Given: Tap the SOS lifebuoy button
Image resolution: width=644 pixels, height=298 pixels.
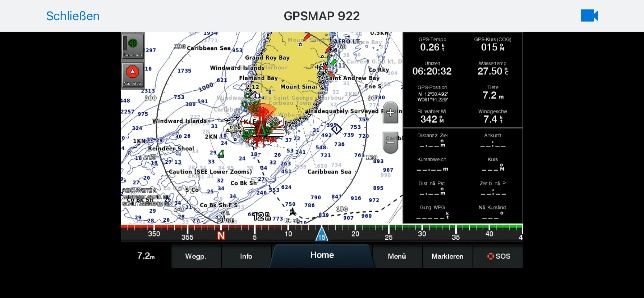Looking at the screenshot, I should (498, 256).
